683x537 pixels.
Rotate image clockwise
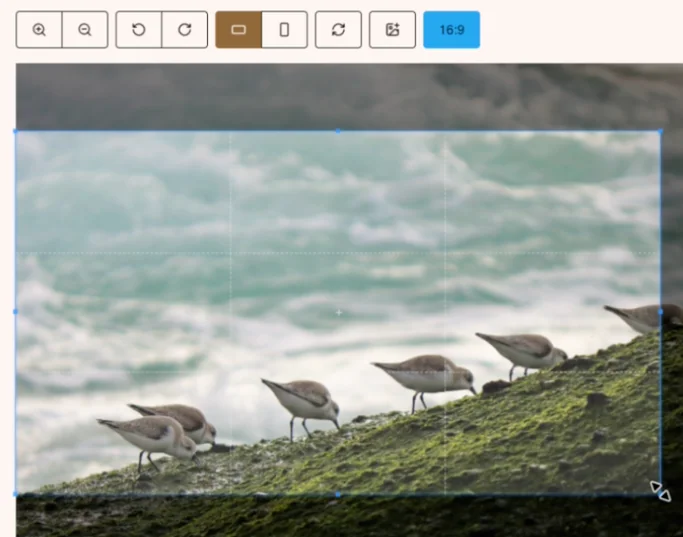[x=185, y=30]
